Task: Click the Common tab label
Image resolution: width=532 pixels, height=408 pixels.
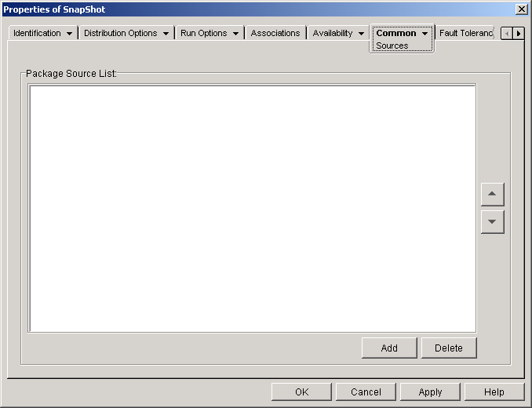Action: pos(396,33)
